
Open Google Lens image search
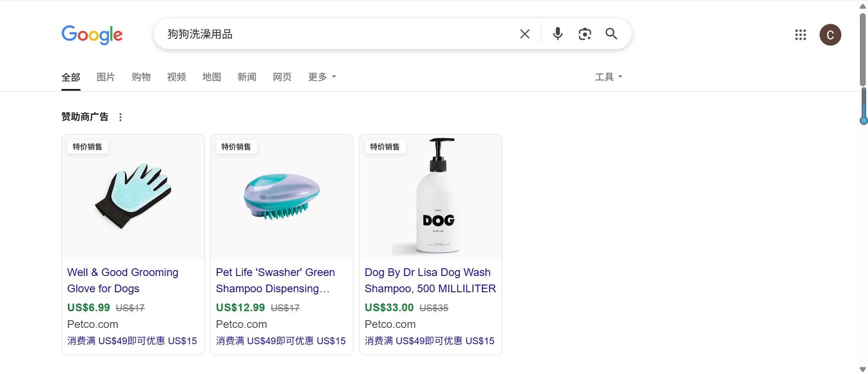[585, 34]
